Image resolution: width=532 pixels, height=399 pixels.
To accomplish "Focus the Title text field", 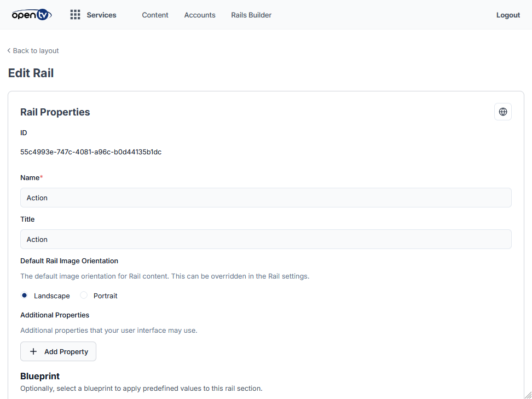I will (265, 239).
